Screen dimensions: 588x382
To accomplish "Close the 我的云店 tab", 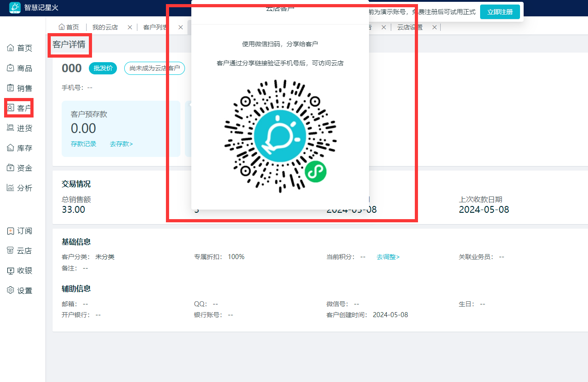I will (x=130, y=27).
